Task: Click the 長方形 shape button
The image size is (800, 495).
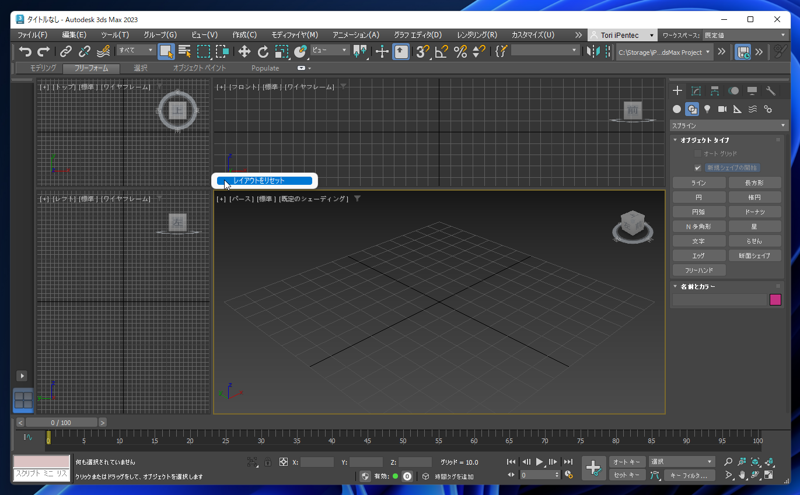Action: click(755, 183)
